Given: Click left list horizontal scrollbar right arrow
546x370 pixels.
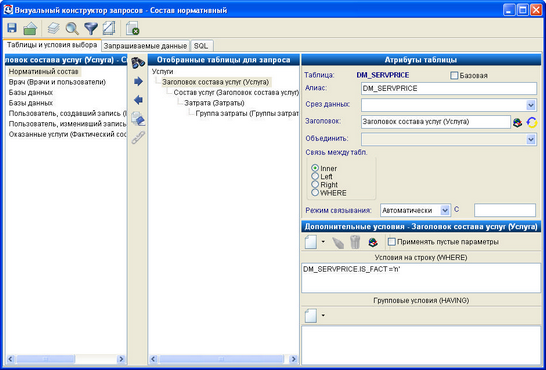Looking at the screenshot, I should 121,359.
